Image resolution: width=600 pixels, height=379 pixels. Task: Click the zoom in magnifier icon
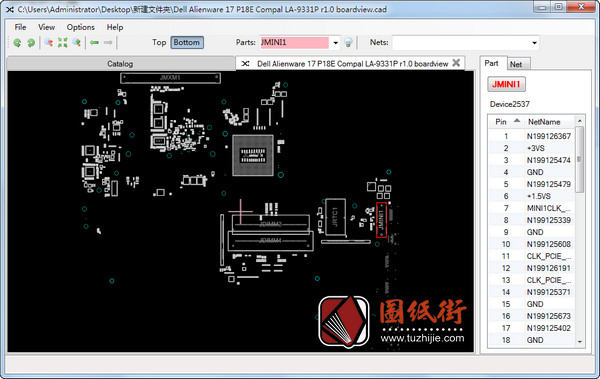77,42
